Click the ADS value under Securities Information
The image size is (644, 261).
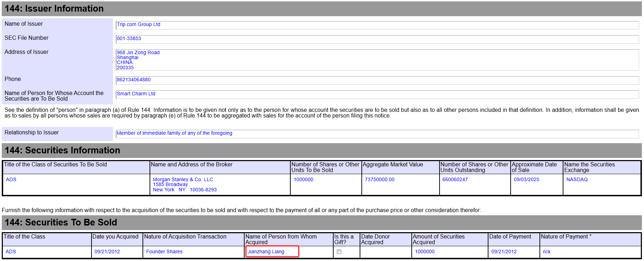pos(11,180)
